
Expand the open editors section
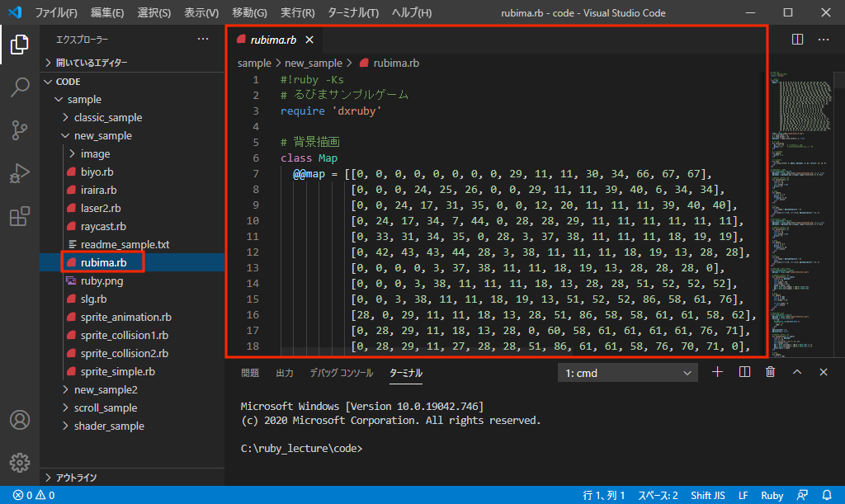[x=132, y=63]
